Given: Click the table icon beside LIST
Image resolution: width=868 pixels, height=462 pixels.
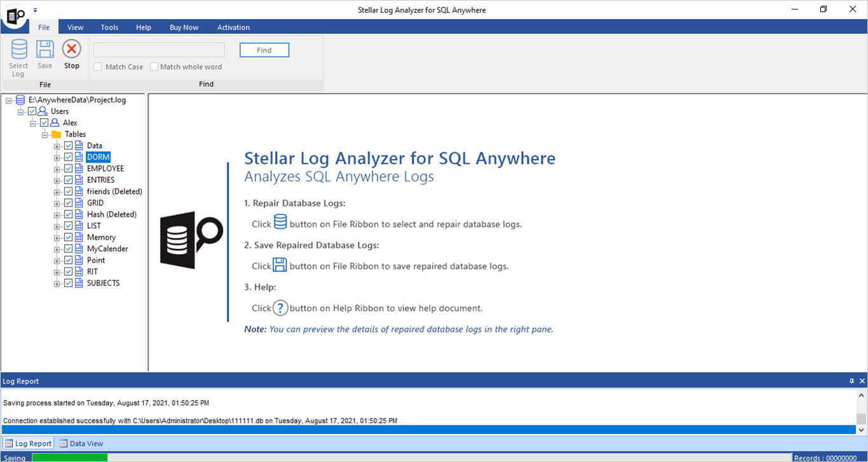Looking at the screenshot, I should pyautogui.click(x=79, y=226).
